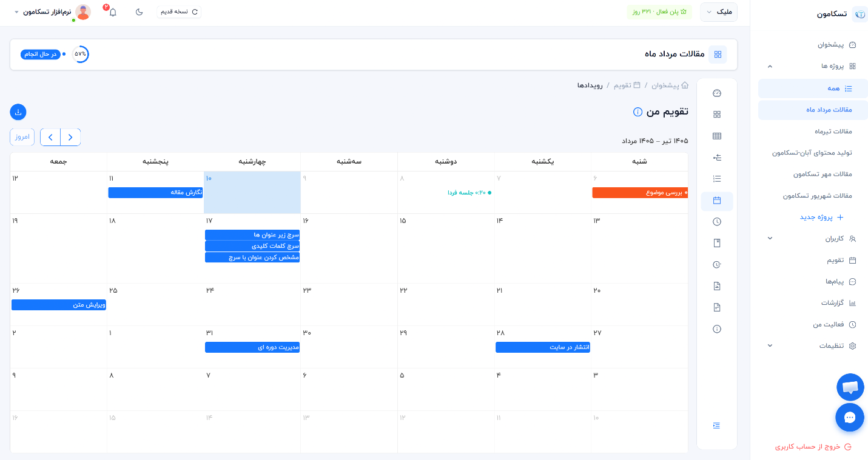Switch to old version via نسخه قدیم
868x460 pixels.
(x=179, y=12)
